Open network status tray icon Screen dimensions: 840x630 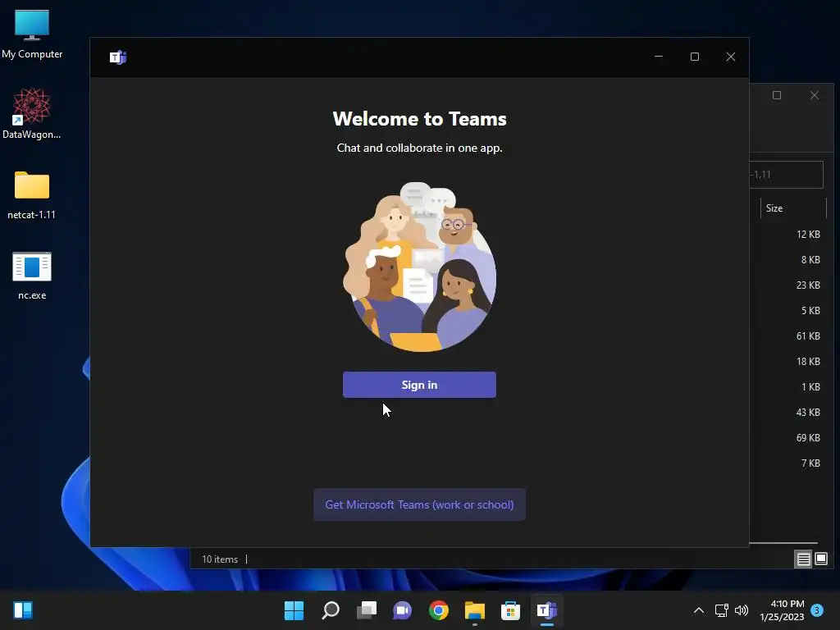click(x=721, y=610)
